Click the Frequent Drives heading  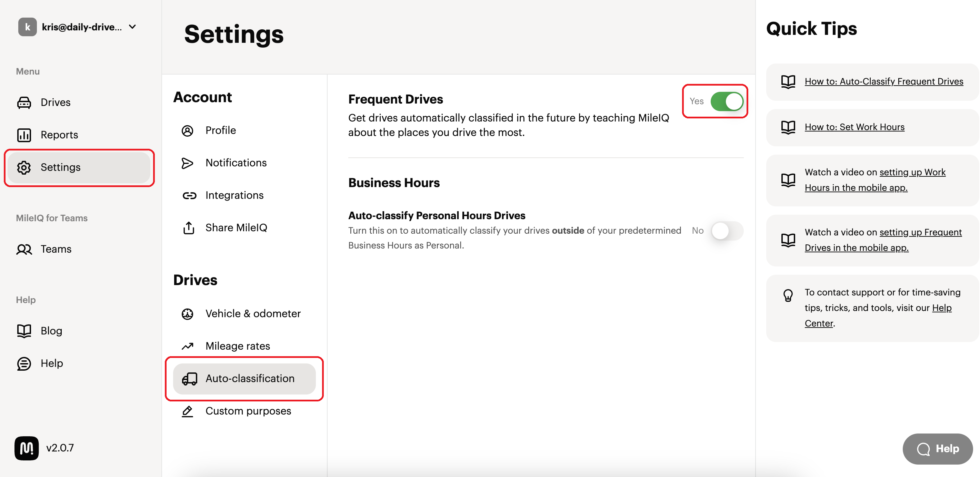[395, 99]
